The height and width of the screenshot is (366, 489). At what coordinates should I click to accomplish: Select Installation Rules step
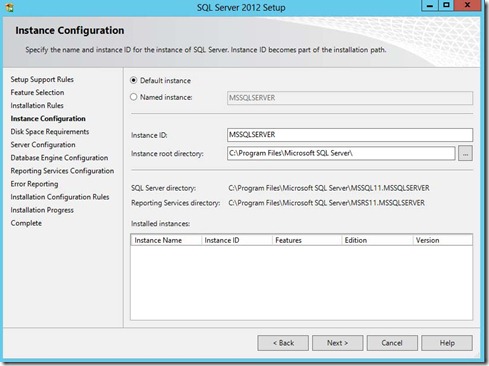[37, 105]
